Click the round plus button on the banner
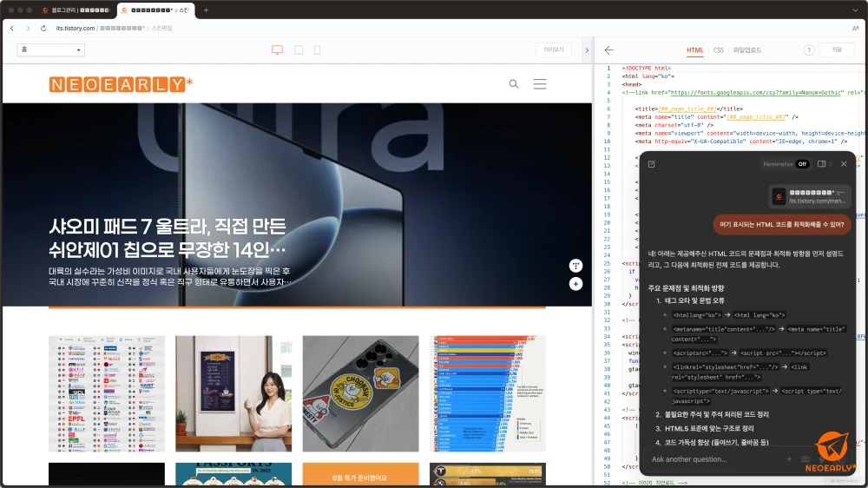The image size is (868, 488). click(x=575, y=284)
